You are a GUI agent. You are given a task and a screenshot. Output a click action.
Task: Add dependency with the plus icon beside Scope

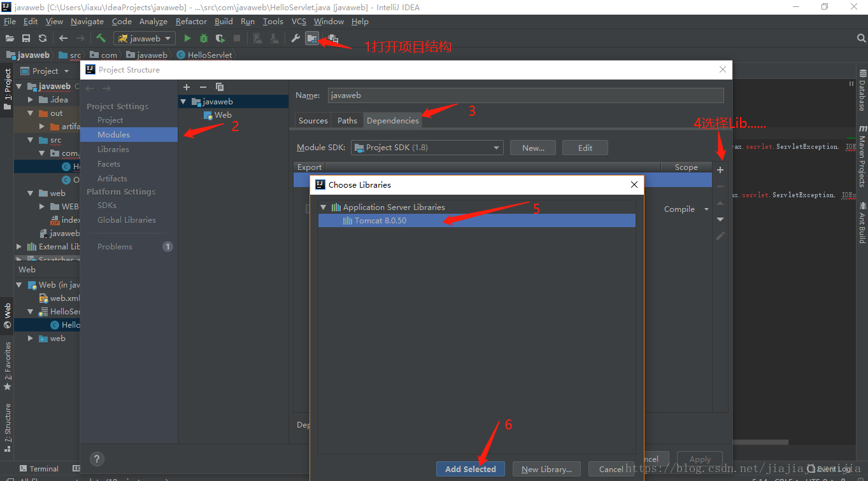tap(720, 170)
